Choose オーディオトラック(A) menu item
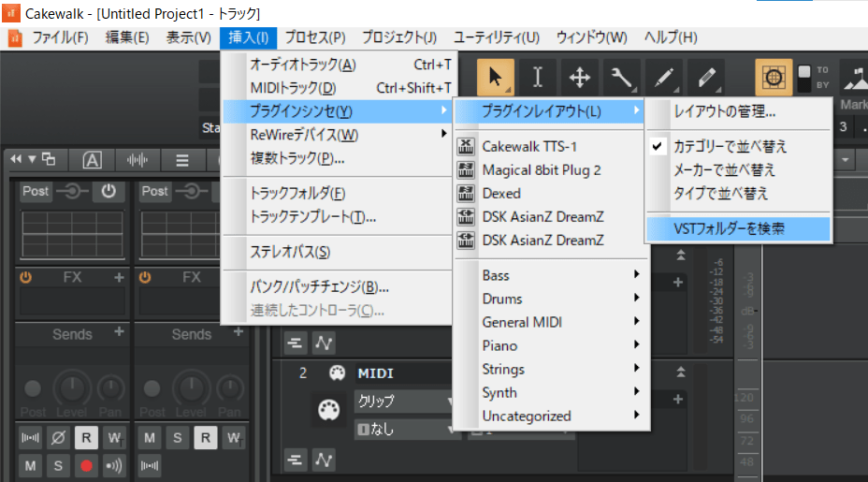868x482 pixels. [337, 65]
